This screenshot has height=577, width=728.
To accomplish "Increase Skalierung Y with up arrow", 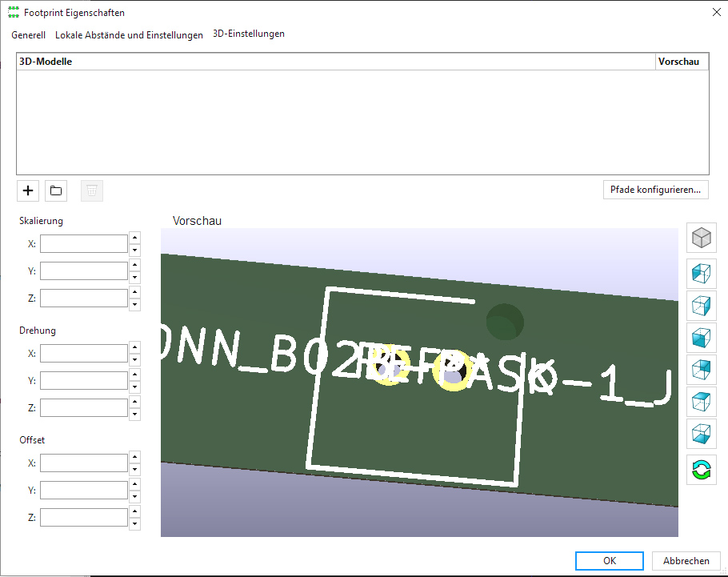I will [134, 265].
